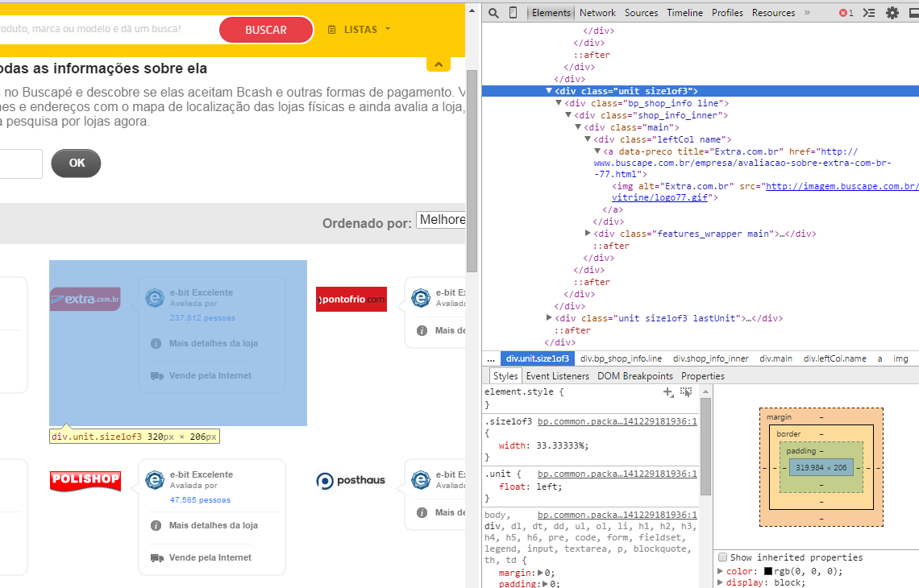
Task: Open the 47.585 pessoas reviews link
Action: pyautogui.click(x=201, y=500)
